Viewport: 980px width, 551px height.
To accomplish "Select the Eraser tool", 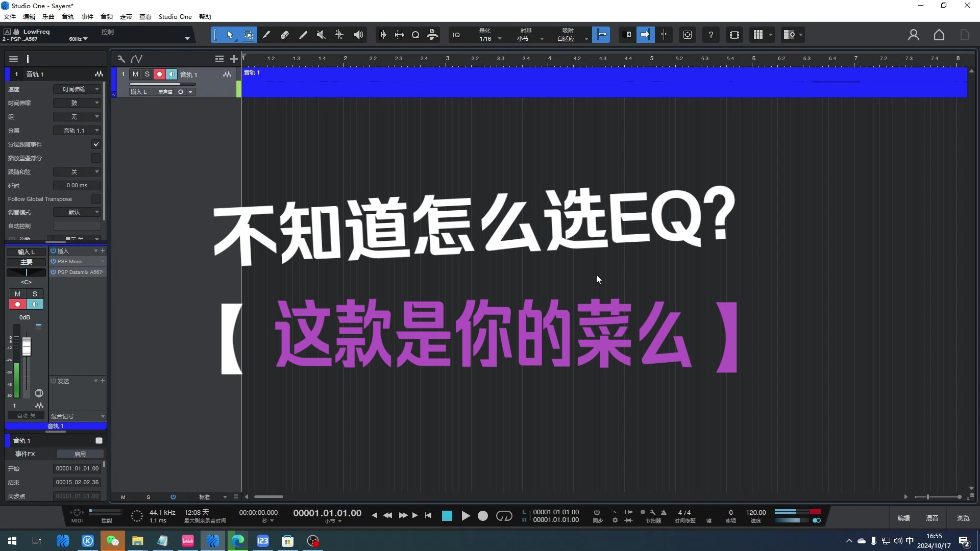I will tap(285, 35).
